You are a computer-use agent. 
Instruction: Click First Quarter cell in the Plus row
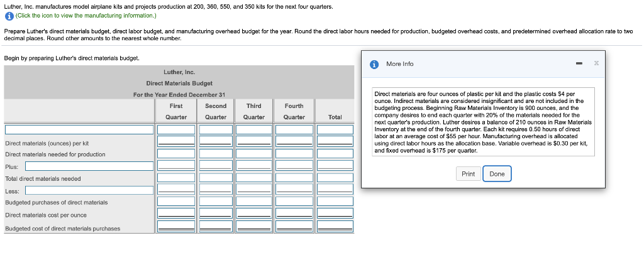[176, 165]
